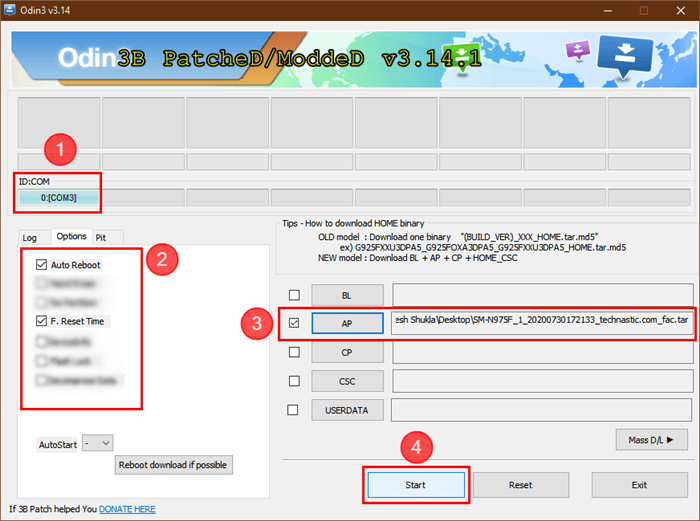700x521 pixels.
Task: Click the AP button to browse firmware
Action: pos(347,323)
